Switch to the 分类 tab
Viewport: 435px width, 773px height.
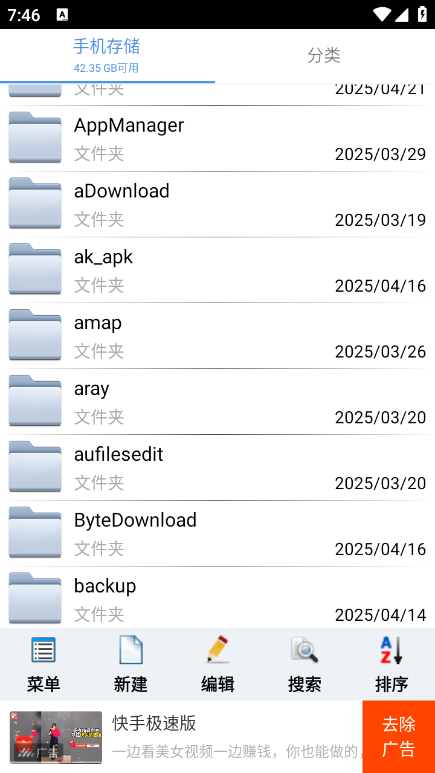324,55
